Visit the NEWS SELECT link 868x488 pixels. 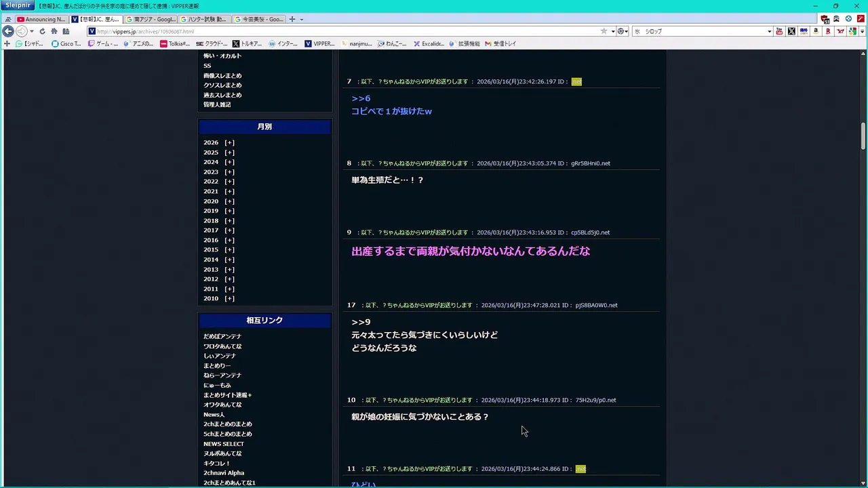pyautogui.click(x=224, y=444)
